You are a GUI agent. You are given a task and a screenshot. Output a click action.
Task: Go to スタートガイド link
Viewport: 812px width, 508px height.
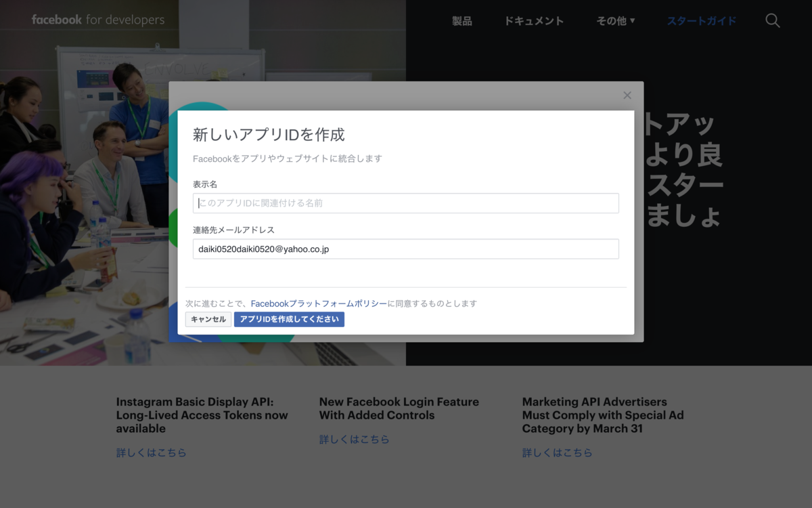click(x=702, y=21)
